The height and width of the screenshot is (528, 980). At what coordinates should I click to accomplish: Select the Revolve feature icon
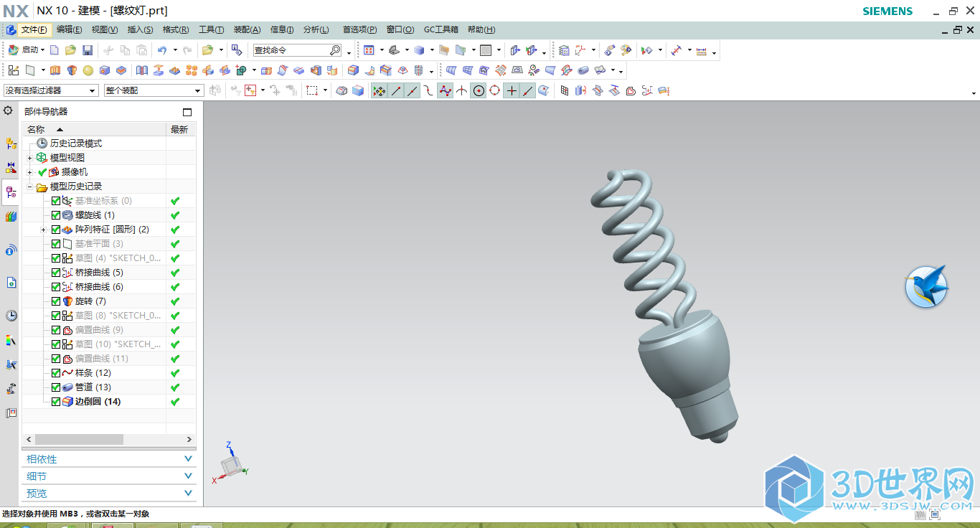pyautogui.click(x=72, y=70)
